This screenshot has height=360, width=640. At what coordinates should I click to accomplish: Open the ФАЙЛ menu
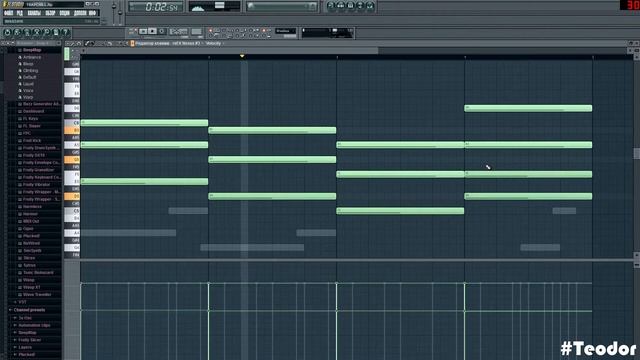(8, 13)
